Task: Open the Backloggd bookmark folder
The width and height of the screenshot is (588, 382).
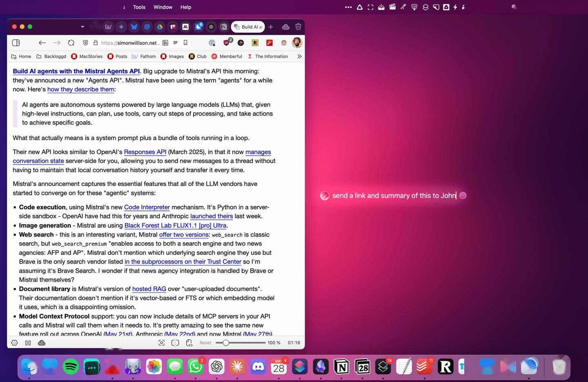Action: pos(51,56)
